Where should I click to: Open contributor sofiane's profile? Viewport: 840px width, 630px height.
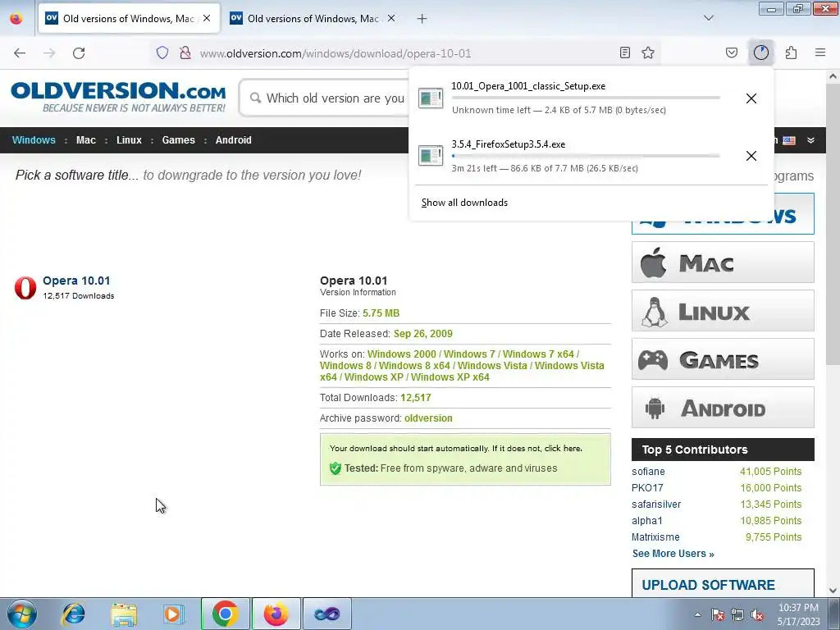pos(648,472)
